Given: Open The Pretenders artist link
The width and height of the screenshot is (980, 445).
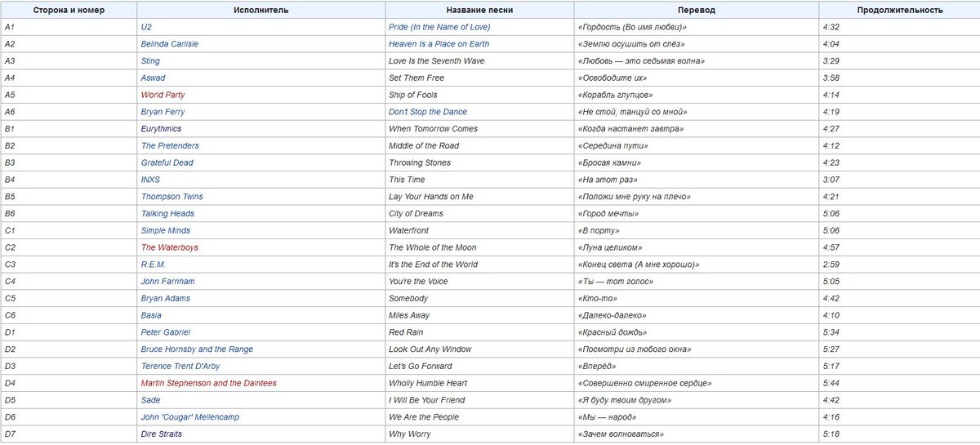Looking at the screenshot, I should (170, 145).
